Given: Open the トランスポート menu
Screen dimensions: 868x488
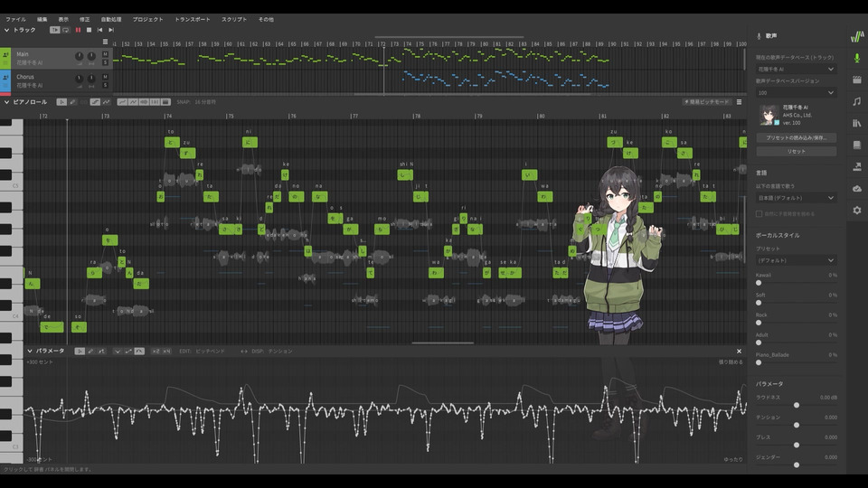Looking at the screenshot, I should (192, 19).
